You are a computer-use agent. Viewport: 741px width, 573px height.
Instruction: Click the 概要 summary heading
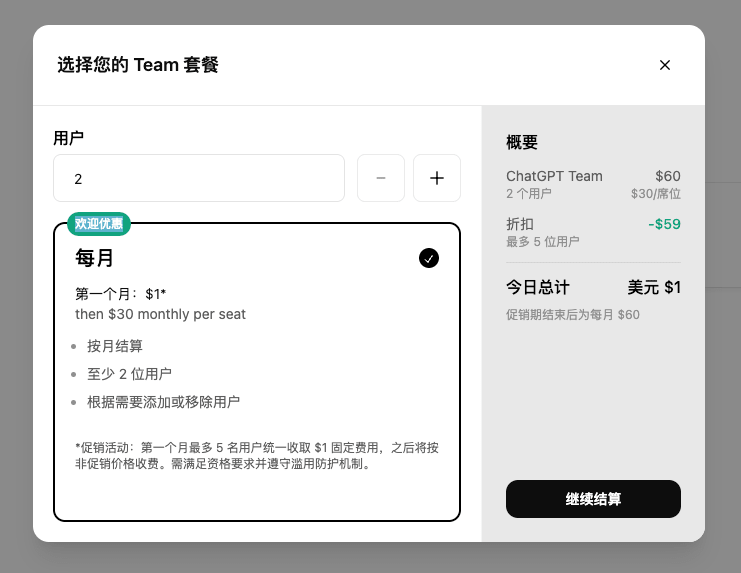[522, 142]
